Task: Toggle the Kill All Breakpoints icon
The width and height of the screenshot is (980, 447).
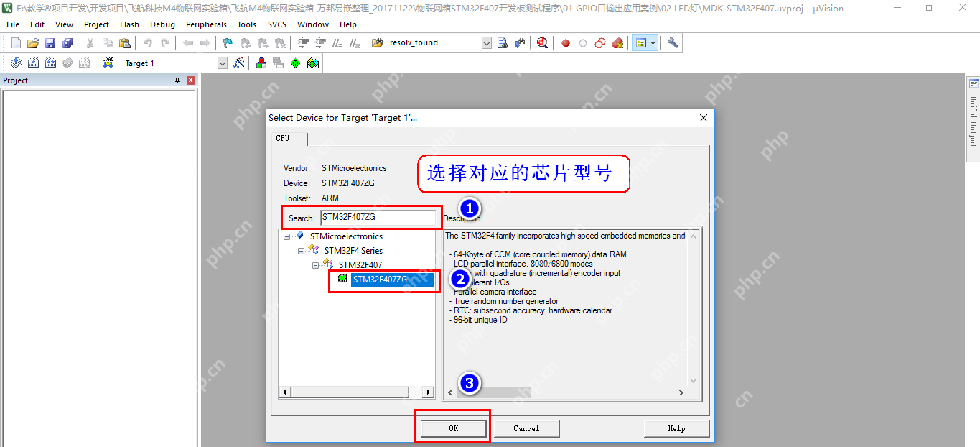Action: tap(617, 43)
